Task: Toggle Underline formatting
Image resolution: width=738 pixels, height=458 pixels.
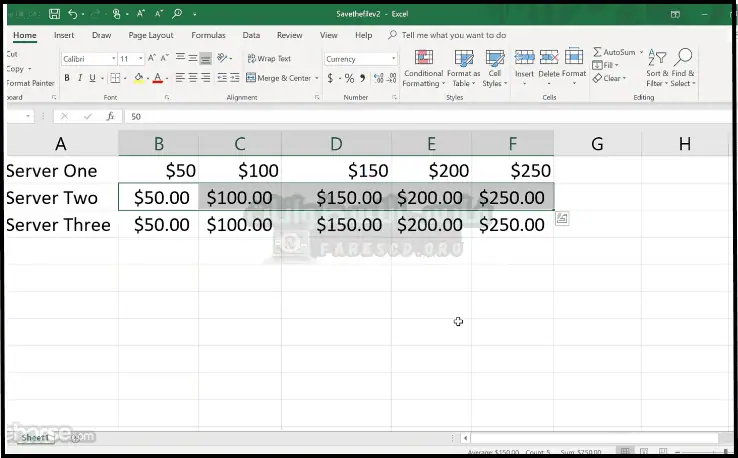Action: (x=93, y=78)
